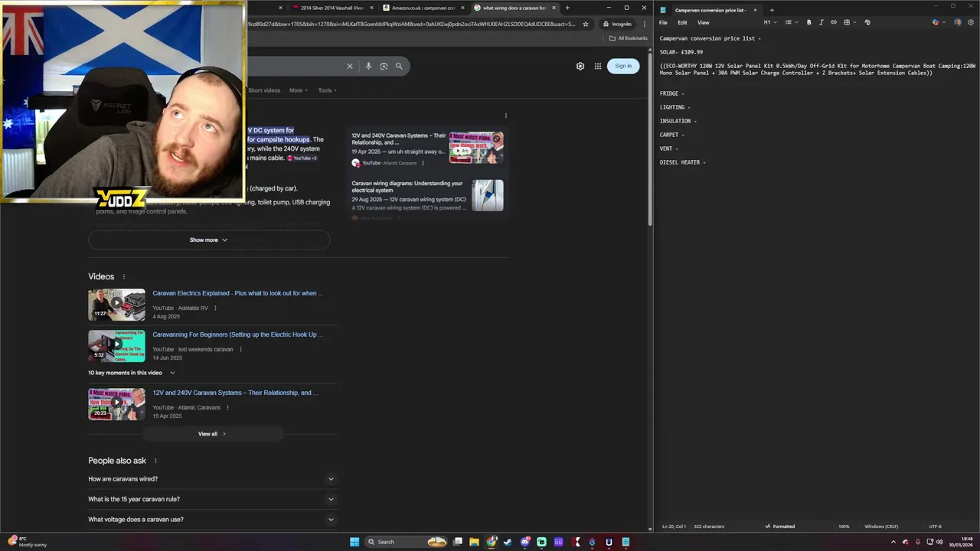The image size is (980, 551).
Task: Open Steam from the taskbar
Action: click(508, 542)
